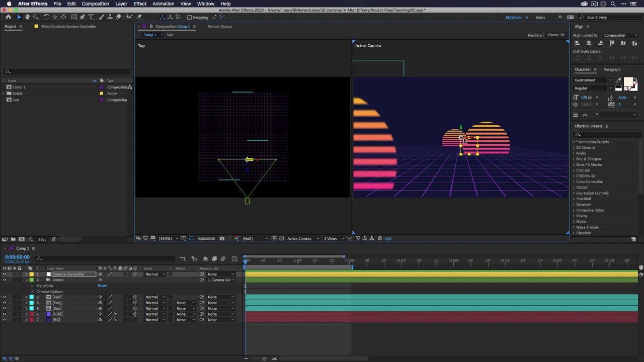Image resolution: width=644 pixels, height=362 pixels.
Task: Open the 2 Views layout dropdown
Action: pyautogui.click(x=331, y=238)
